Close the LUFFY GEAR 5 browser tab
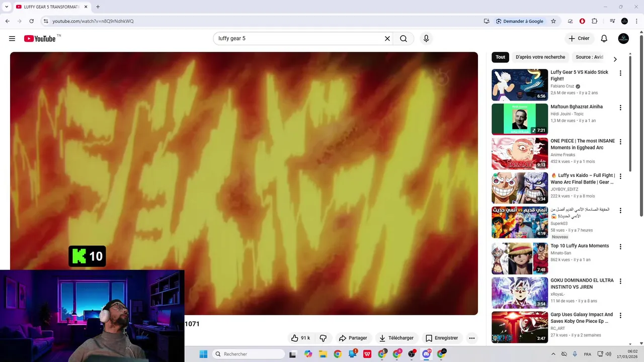 (x=86, y=7)
